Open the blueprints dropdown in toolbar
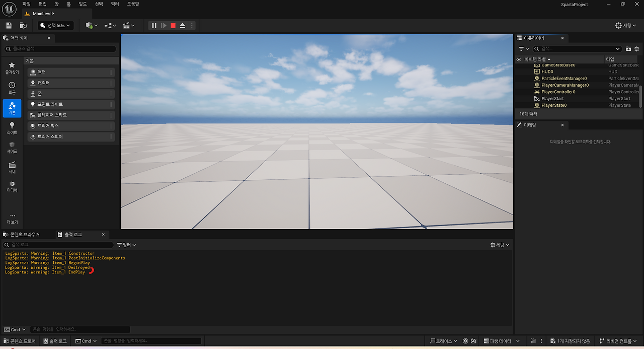644x349 pixels. tap(110, 25)
